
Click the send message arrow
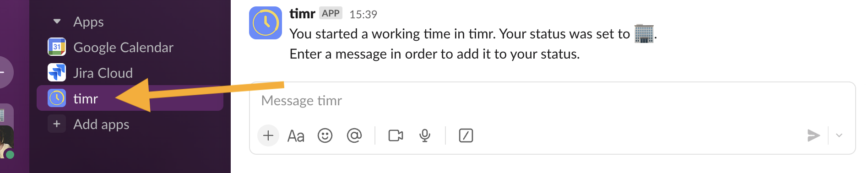tap(813, 135)
